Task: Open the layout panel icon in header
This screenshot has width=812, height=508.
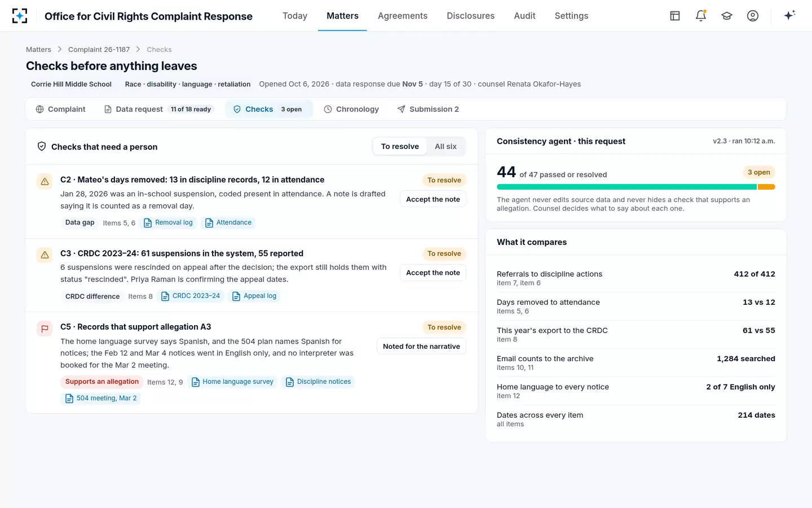Action: point(675,16)
